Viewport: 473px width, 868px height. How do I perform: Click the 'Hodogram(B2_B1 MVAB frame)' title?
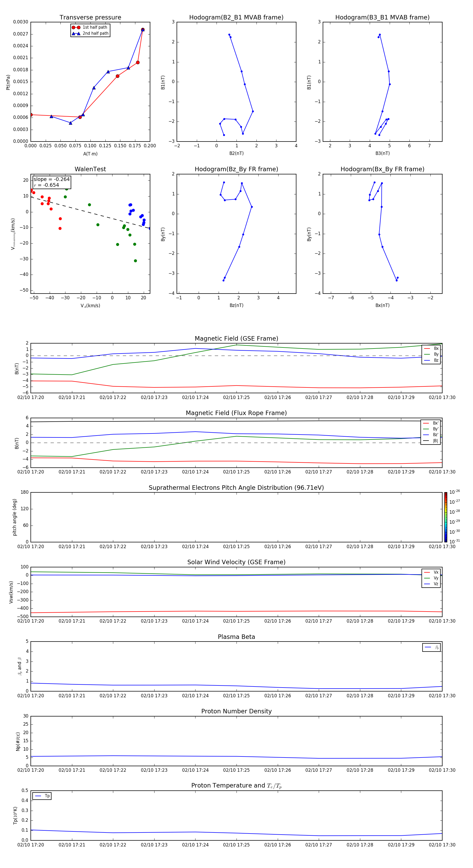236,18
